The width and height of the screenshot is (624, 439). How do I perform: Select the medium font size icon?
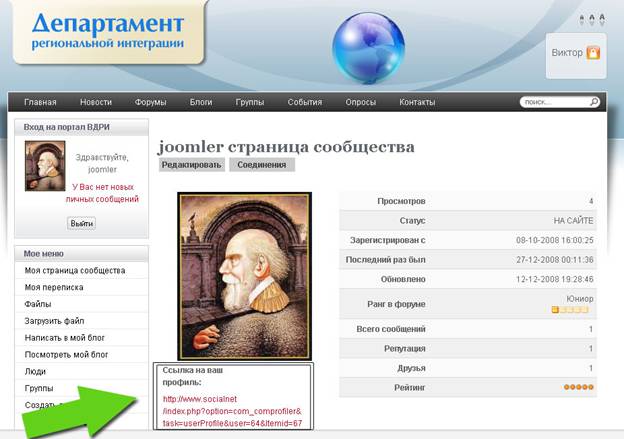tap(592, 20)
